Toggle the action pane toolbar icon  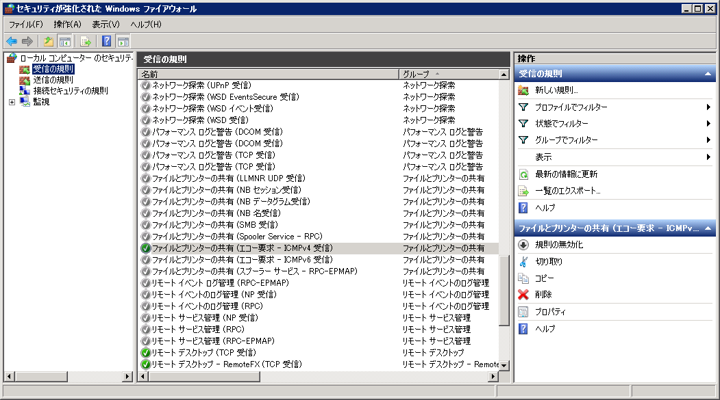(x=123, y=42)
